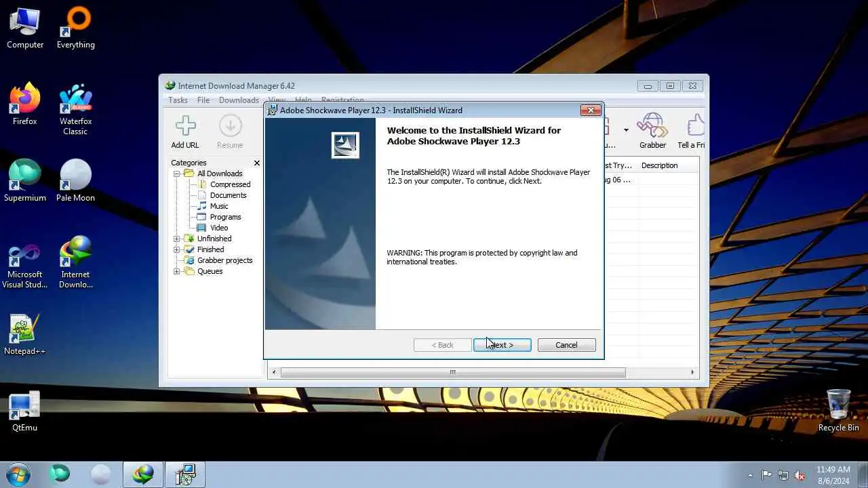Click the scrollbar left arrow in IDM
Screen dimensions: 868x488
point(274,372)
